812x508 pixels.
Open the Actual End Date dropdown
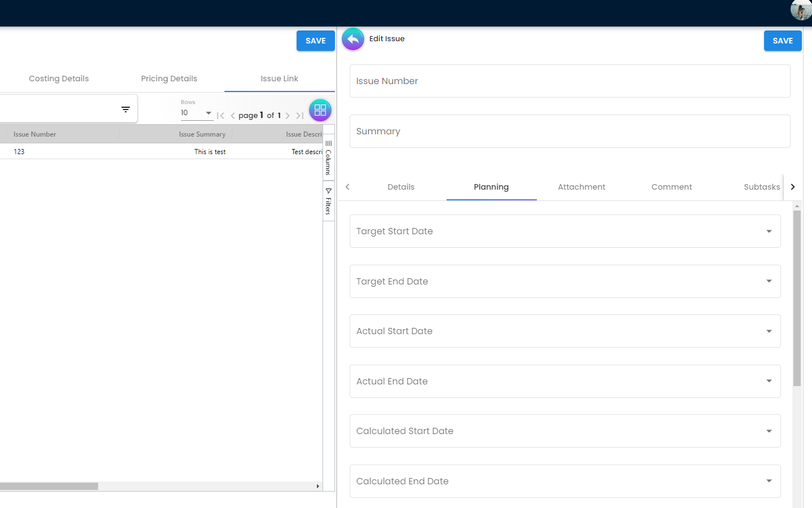point(769,382)
